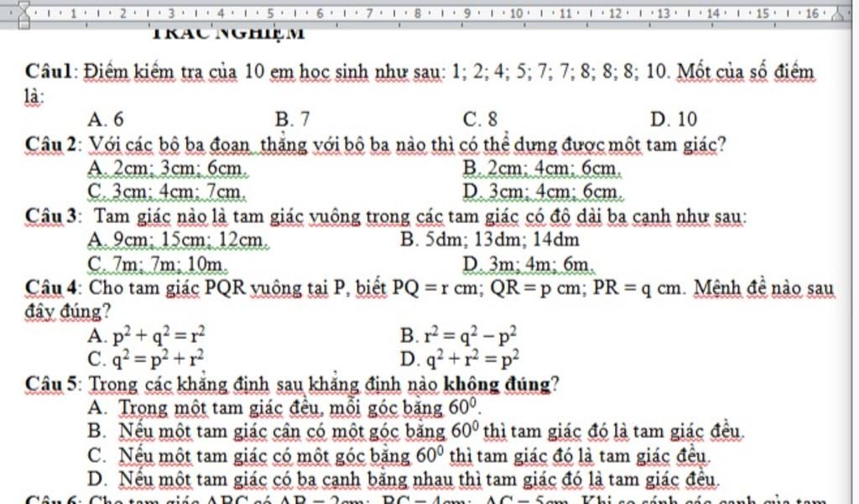Click the word 'là:' under Câu1

point(34,96)
